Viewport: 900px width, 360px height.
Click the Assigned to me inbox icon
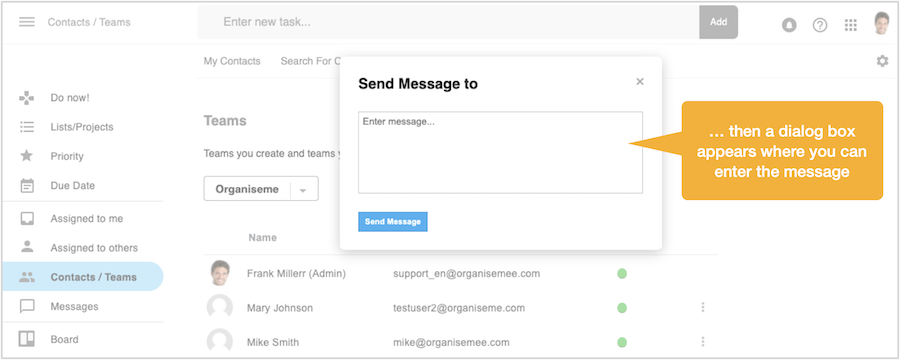[x=27, y=219]
